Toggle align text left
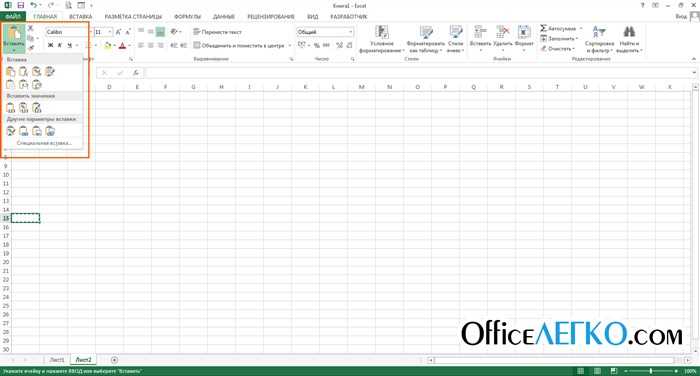This screenshot has width=700, height=376. tap(141, 46)
